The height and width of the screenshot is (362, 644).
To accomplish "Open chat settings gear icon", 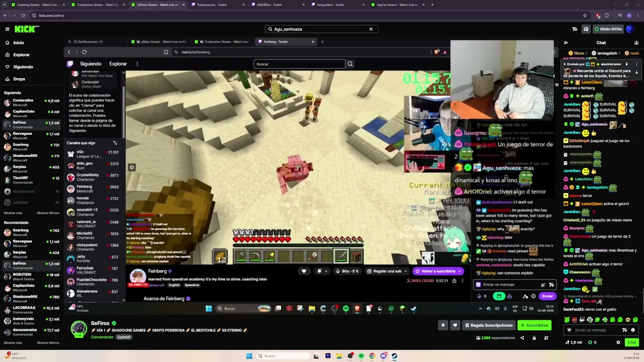I will 618,342.
